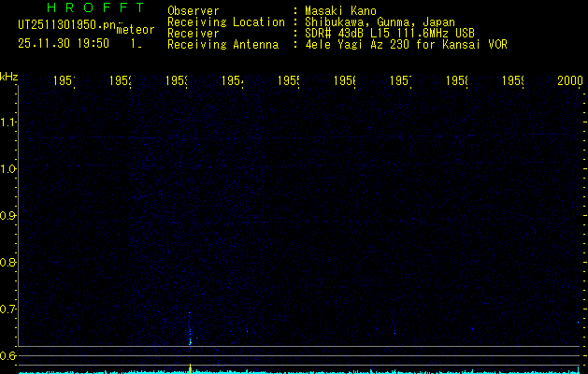Click the 1953 time axis marker
The image size is (588, 374).
[177, 82]
